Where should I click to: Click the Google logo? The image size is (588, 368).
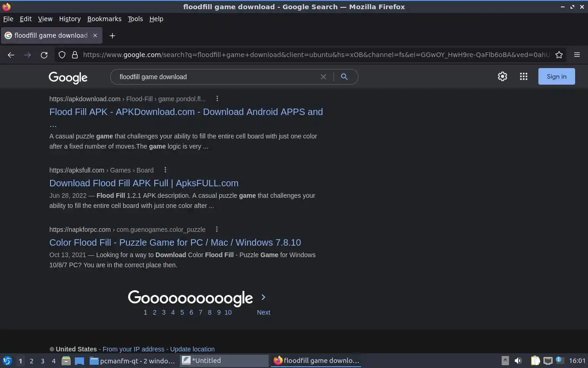pos(68,77)
